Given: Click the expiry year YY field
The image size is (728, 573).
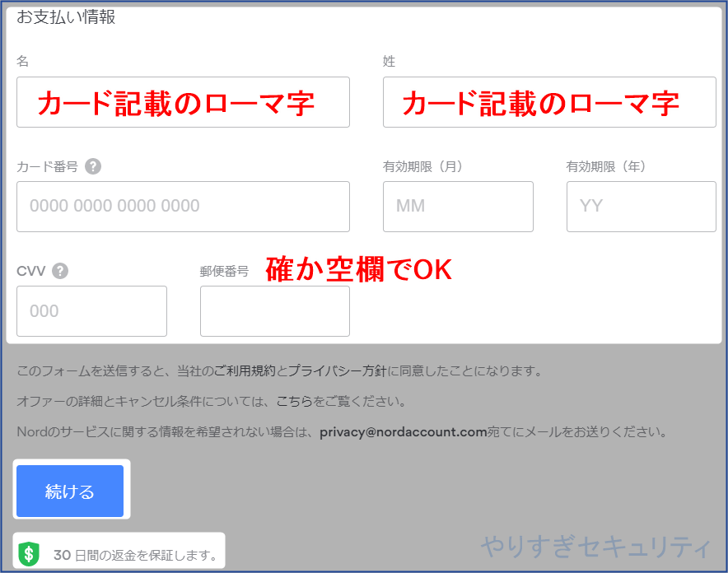Looking at the screenshot, I should [642, 207].
